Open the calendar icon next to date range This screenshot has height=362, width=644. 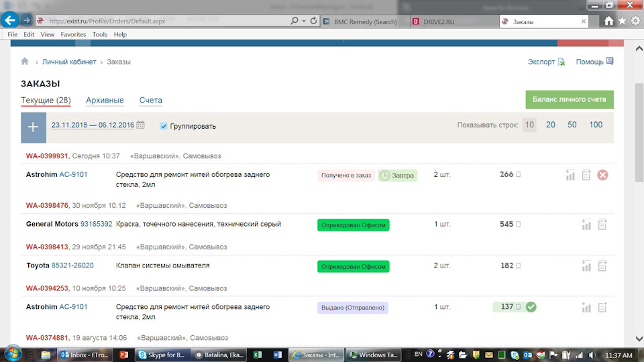click(x=140, y=125)
